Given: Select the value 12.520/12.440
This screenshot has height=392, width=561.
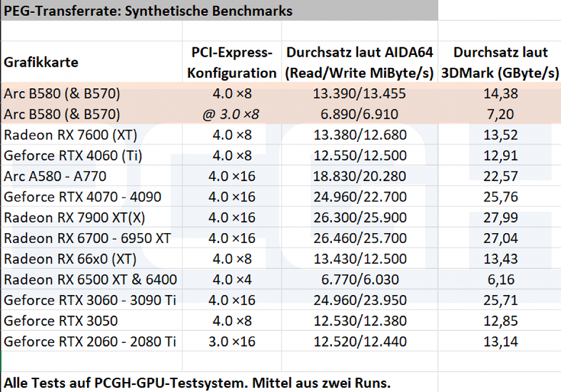Looking at the screenshot, I should click(359, 342).
